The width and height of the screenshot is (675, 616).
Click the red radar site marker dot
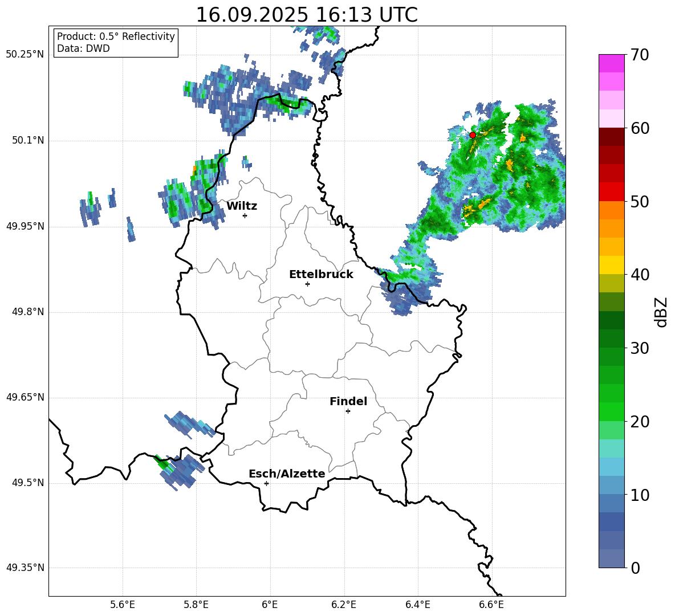(x=472, y=135)
